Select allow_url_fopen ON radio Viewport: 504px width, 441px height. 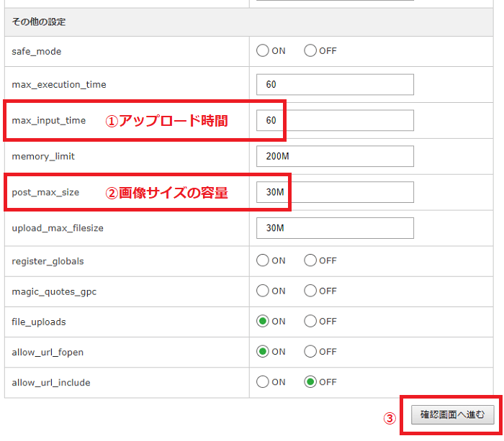263,351
